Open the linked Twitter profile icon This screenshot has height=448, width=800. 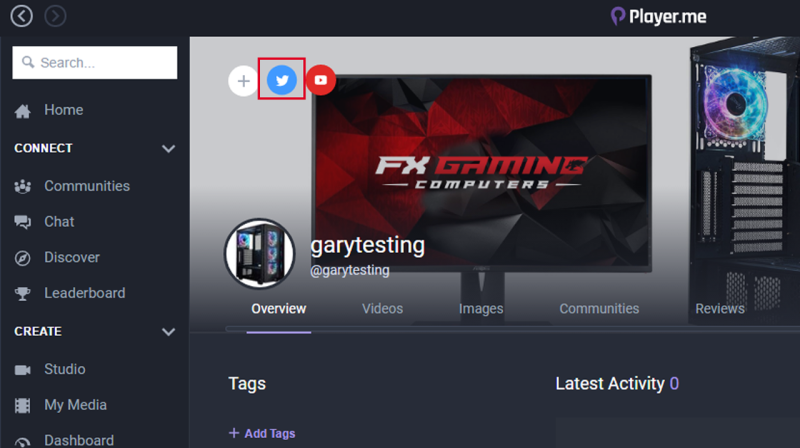coord(282,80)
